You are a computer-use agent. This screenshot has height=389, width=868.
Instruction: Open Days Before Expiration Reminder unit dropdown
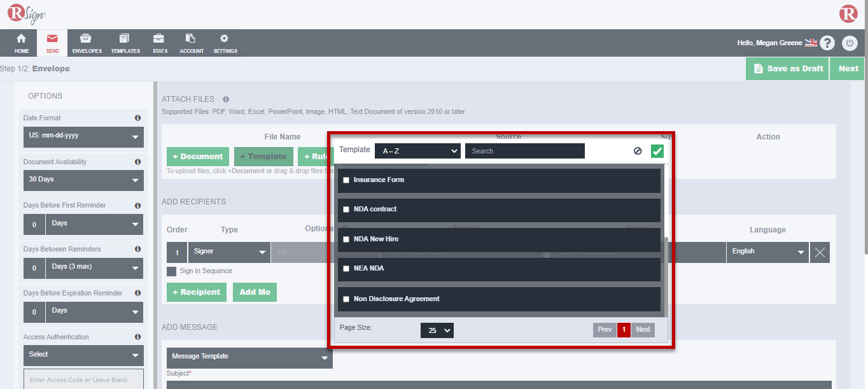coord(94,312)
